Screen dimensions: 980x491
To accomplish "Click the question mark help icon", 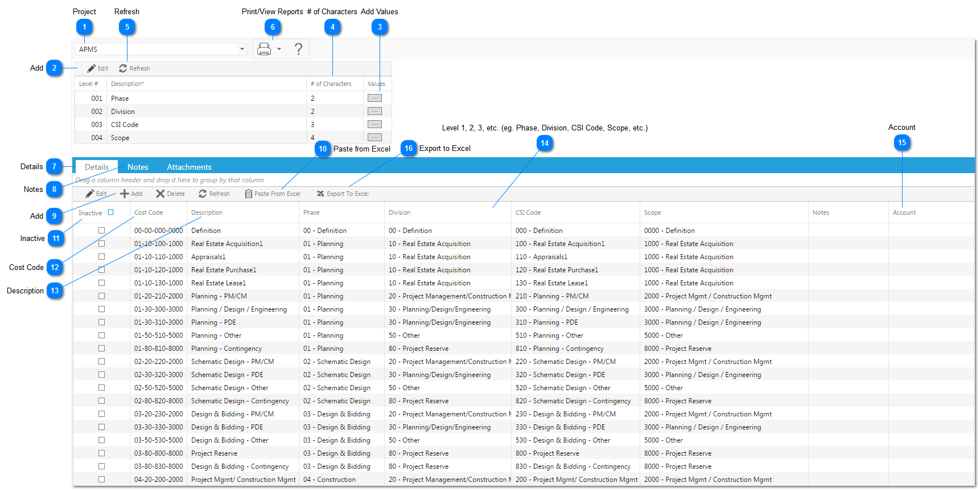I will coord(298,49).
